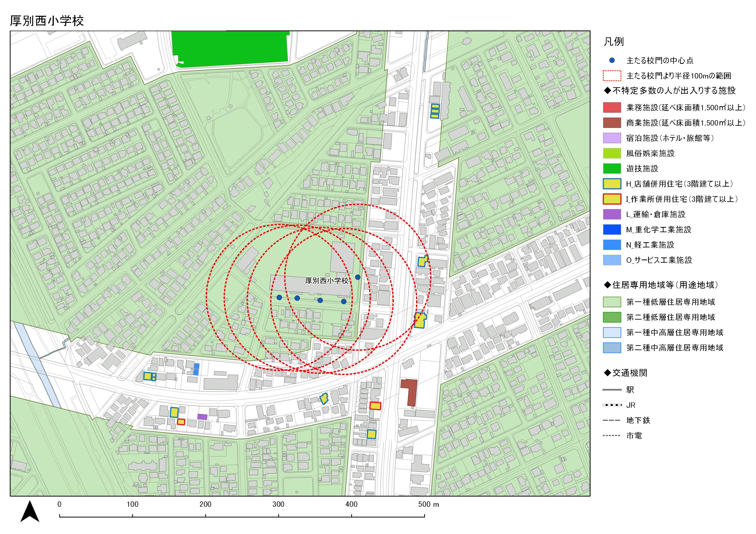Click the JR railway line symbol in legend

612,405
